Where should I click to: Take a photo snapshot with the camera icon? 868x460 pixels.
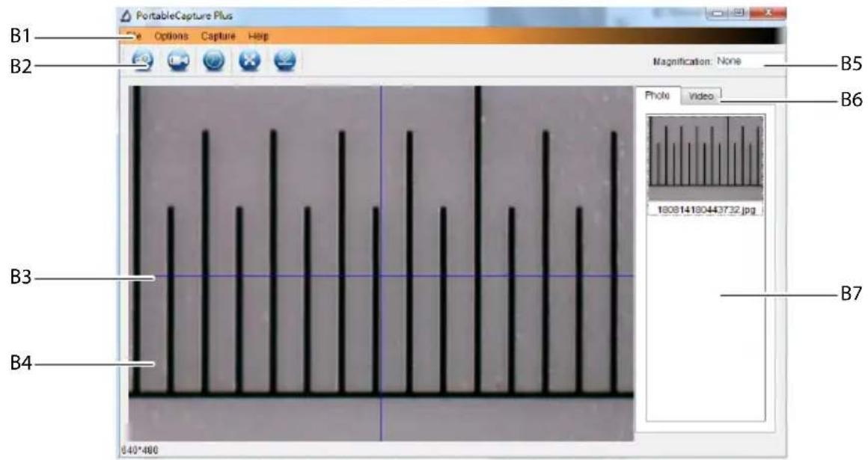(143, 61)
